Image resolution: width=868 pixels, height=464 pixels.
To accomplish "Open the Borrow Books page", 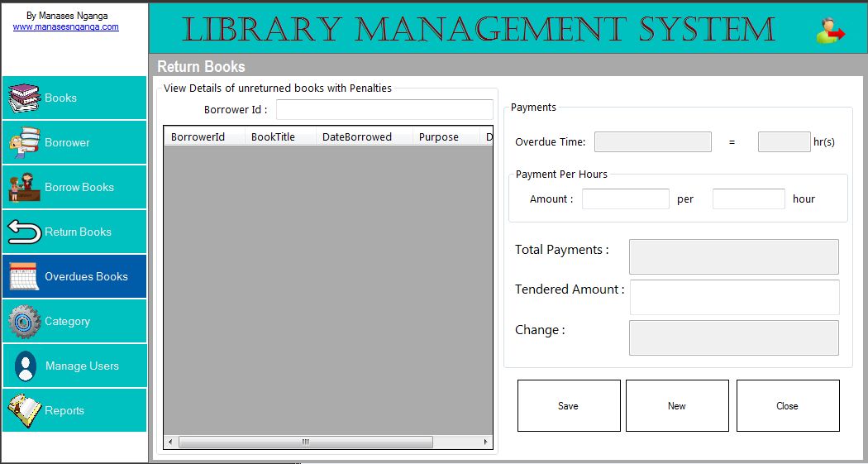I will pos(74,187).
